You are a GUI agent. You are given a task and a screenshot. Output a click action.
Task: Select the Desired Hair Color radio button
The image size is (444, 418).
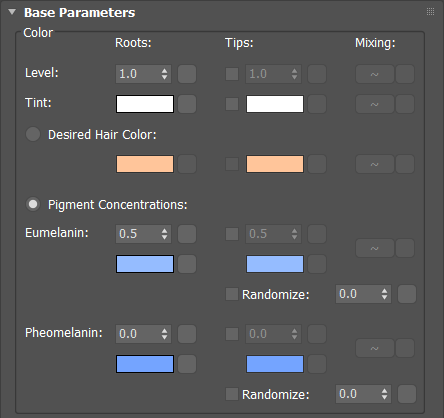click(x=33, y=134)
